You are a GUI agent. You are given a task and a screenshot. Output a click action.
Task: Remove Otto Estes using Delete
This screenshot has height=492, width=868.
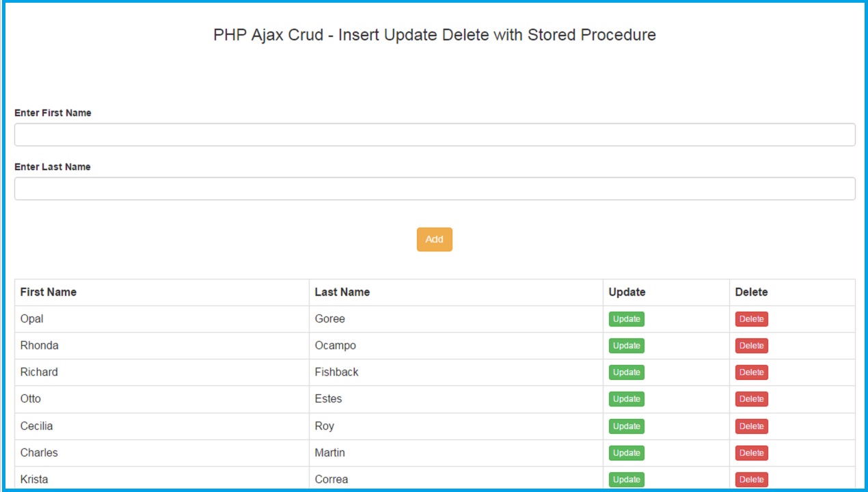click(x=751, y=398)
